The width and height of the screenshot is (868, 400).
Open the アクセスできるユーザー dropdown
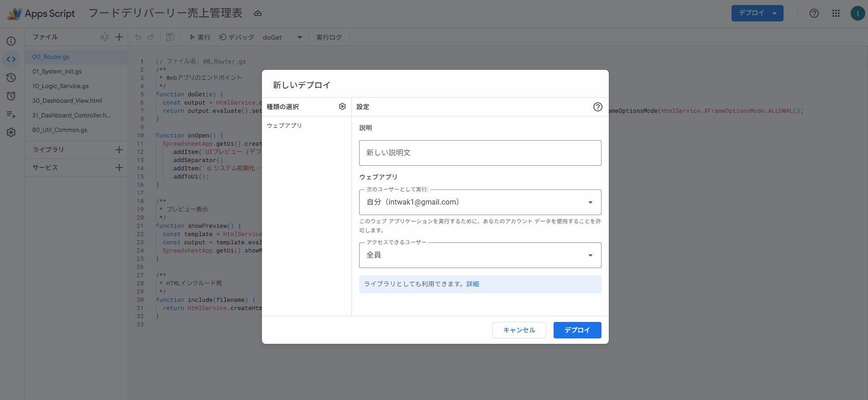[x=480, y=255]
